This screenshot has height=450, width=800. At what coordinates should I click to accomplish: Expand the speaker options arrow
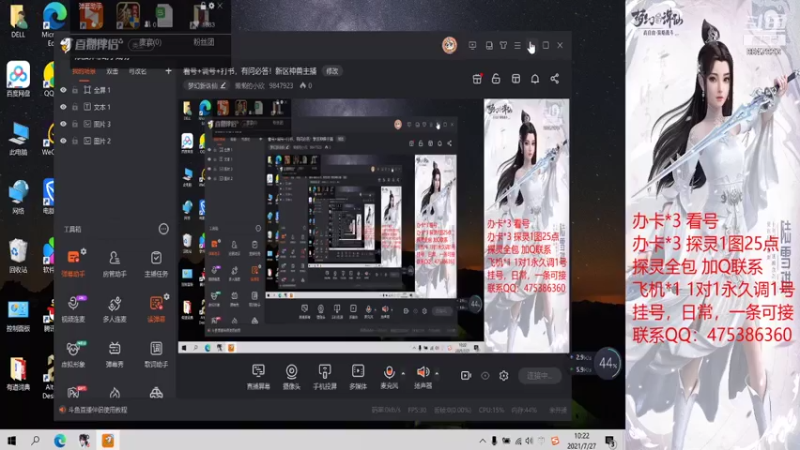pos(437,373)
